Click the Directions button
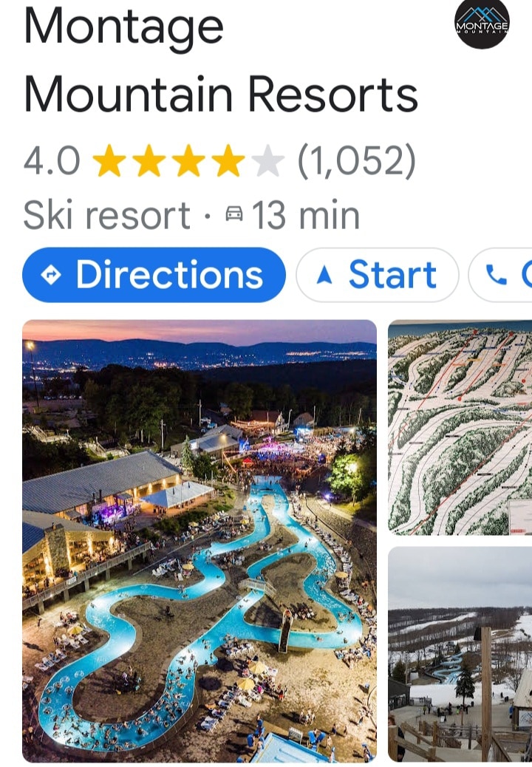532x767 pixels. tap(154, 275)
